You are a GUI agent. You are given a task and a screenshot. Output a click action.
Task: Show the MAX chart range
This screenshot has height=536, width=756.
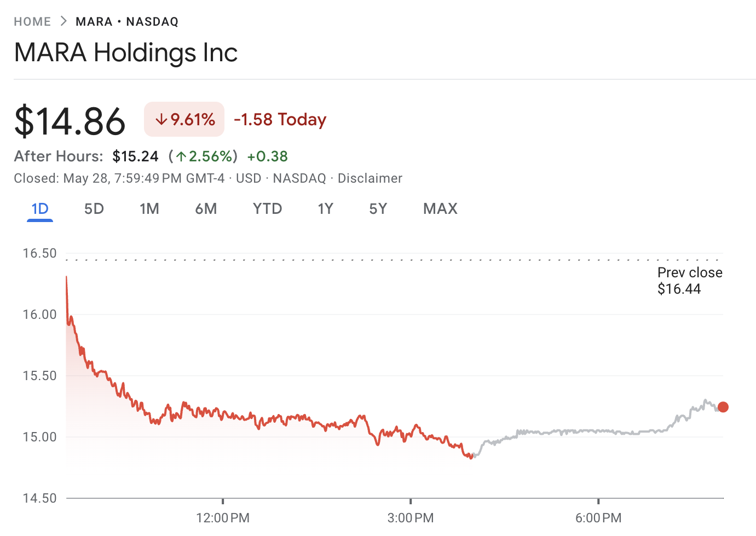point(440,209)
